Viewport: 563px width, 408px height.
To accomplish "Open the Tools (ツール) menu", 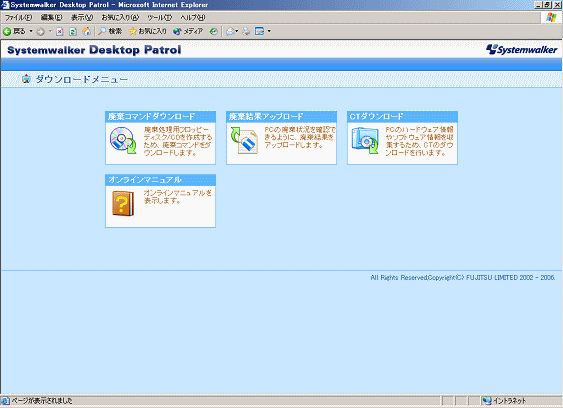I will point(159,17).
